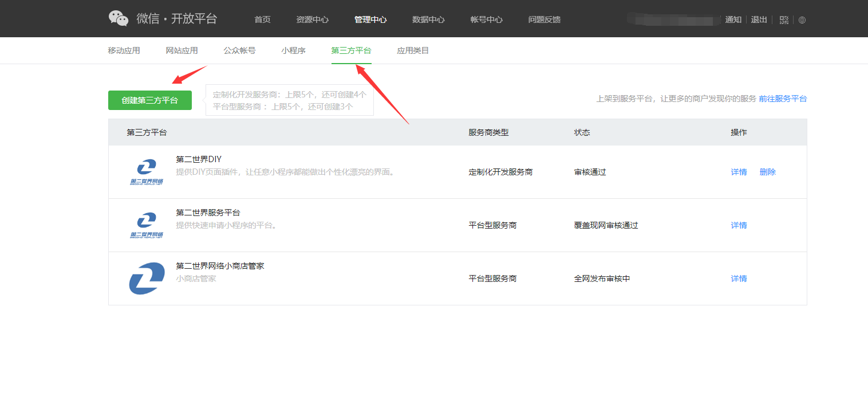Click the 微信·开放平台 title text
This screenshot has height=420, width=868.
pos(177,18)
